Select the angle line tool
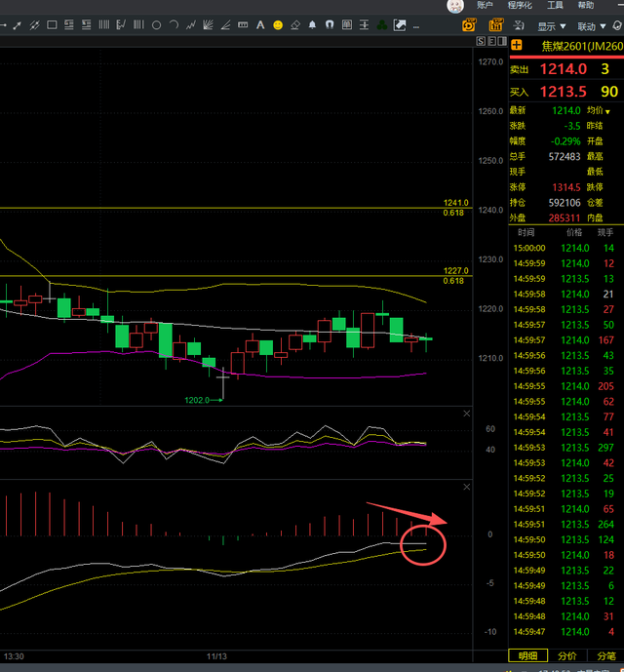The height and width of the screenshot is (672, 624). (x=225, y=25)
